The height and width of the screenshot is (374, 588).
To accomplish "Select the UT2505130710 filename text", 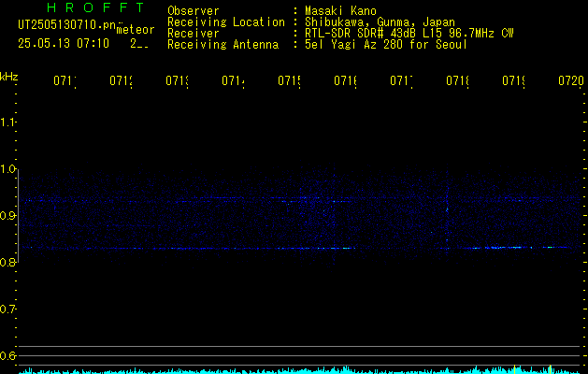I will click(66, 24).
